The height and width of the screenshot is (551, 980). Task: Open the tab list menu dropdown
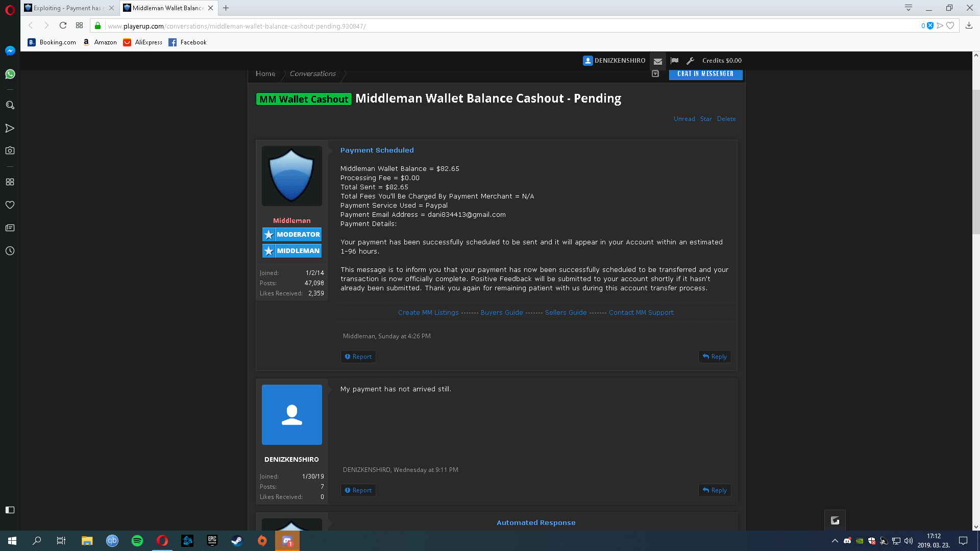click(x=908, y=8)
